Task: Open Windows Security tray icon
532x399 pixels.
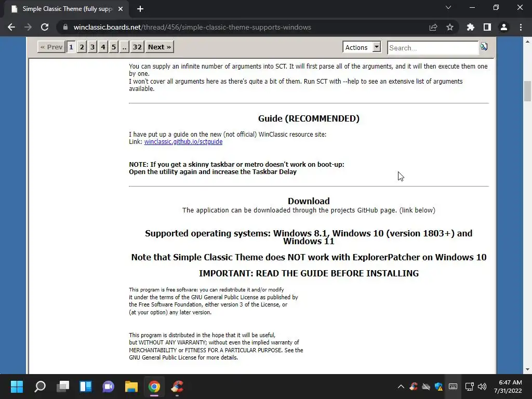Action: (x=438, y=387)
